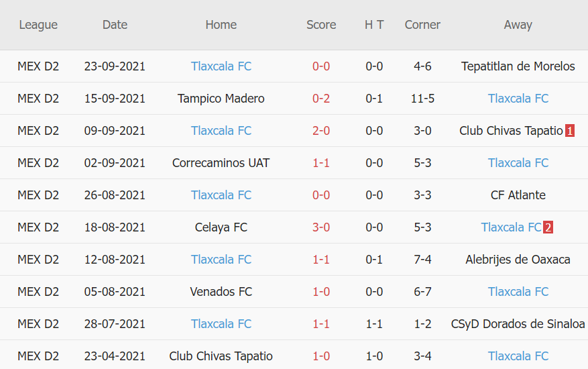Click the Celaya FC team name
The width and height of the screenshot is (588, 369).
(221, 227)
